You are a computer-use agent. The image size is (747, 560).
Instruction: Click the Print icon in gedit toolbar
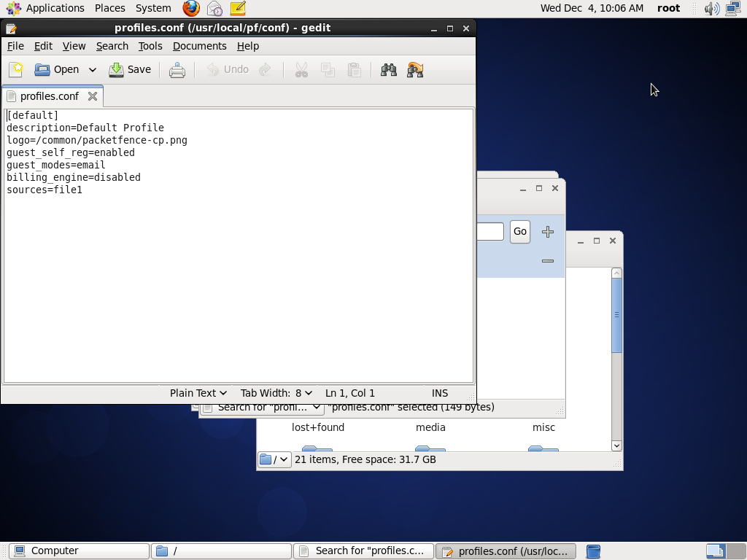point(177,70)
